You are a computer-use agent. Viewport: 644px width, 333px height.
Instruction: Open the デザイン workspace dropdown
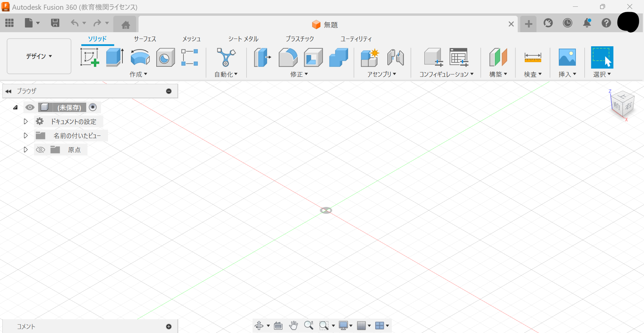[39, 56]
